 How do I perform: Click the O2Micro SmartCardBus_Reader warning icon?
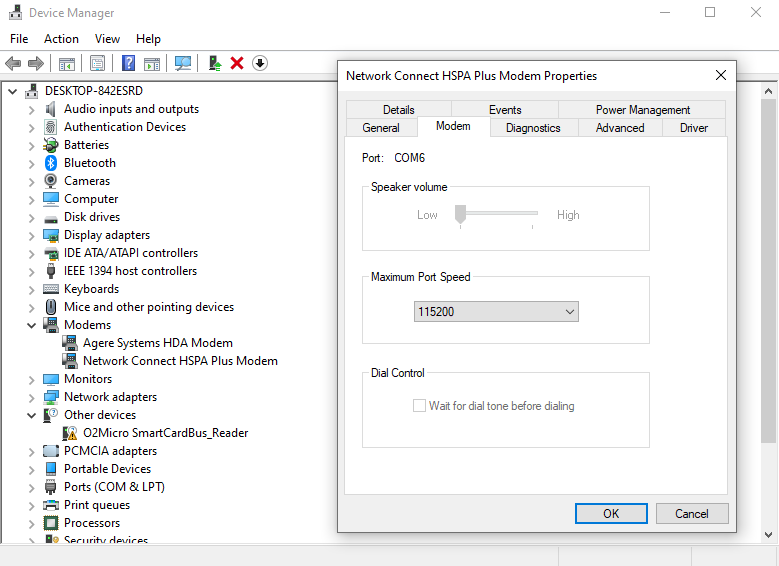(x=70, y=433)
